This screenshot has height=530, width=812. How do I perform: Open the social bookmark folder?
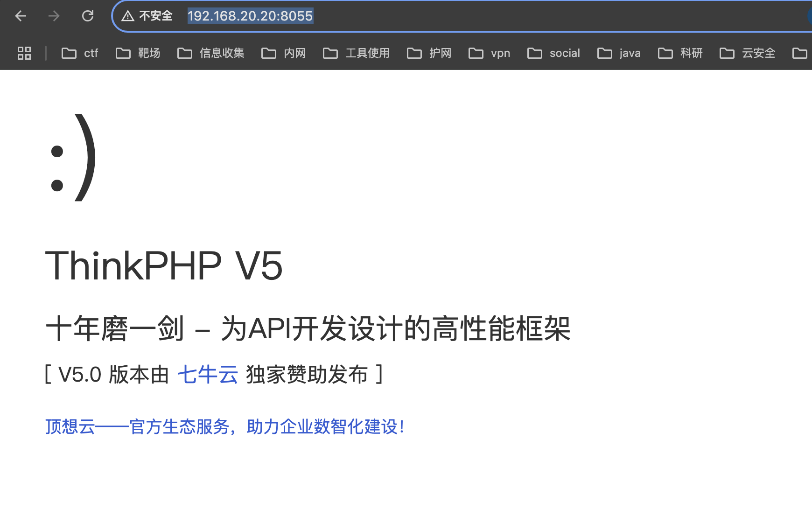(554, 53)
